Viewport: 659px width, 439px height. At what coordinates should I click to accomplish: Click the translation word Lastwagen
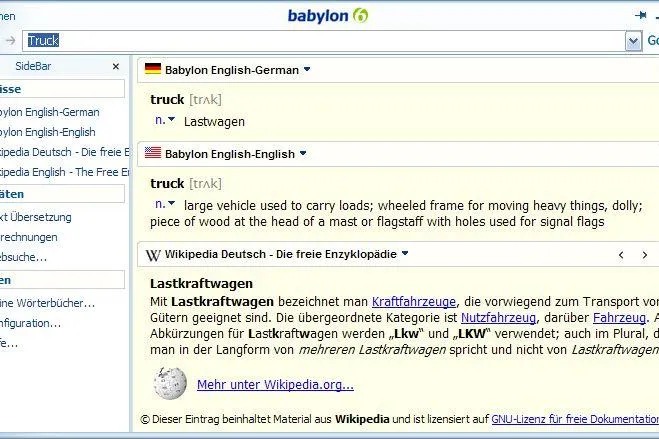[214, 121]
